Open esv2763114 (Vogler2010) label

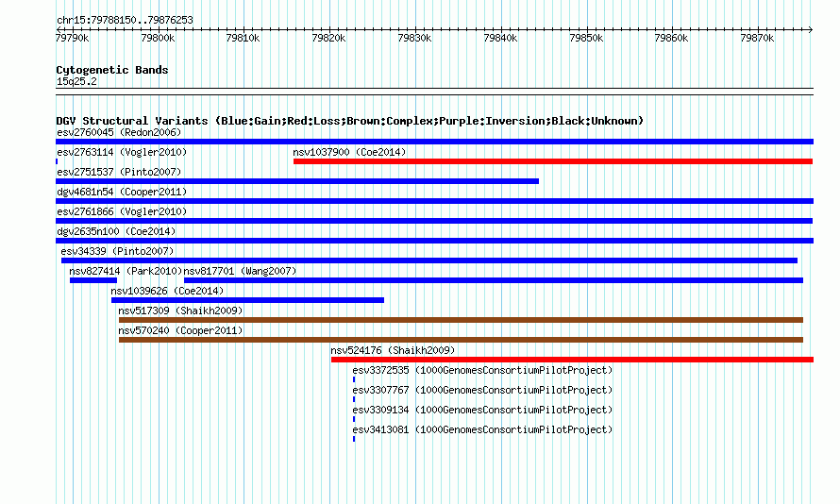click(x=122, y=152)
